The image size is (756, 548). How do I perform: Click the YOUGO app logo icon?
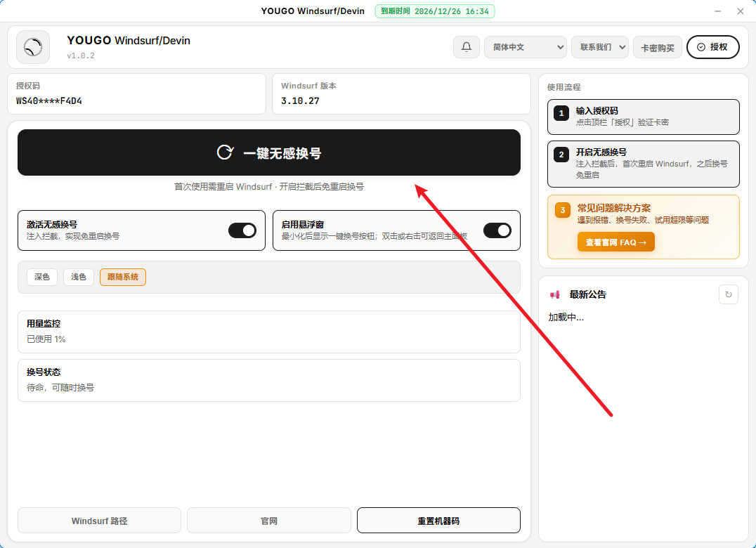point(33,47)
